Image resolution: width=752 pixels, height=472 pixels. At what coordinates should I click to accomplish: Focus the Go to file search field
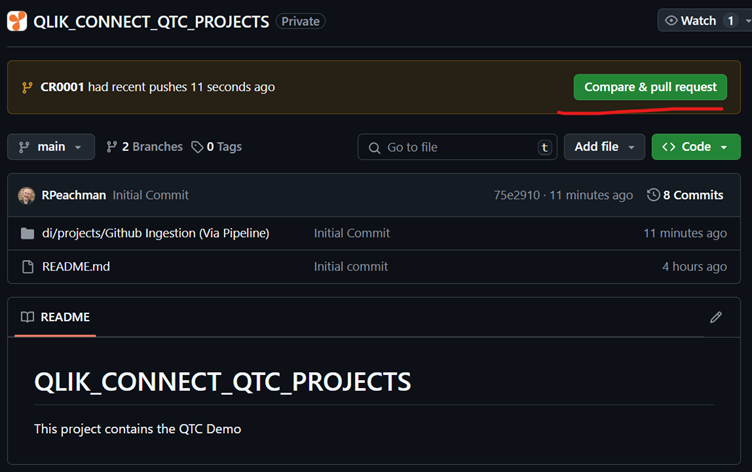(457, 147)
